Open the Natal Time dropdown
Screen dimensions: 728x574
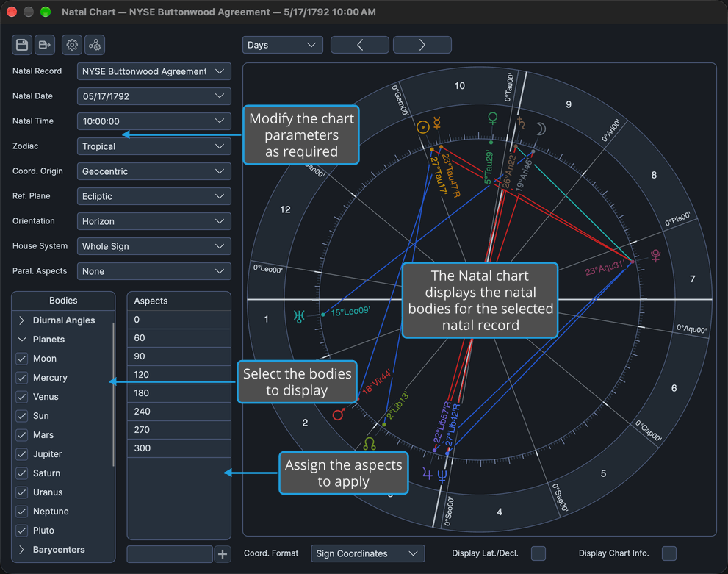point(154,121)
